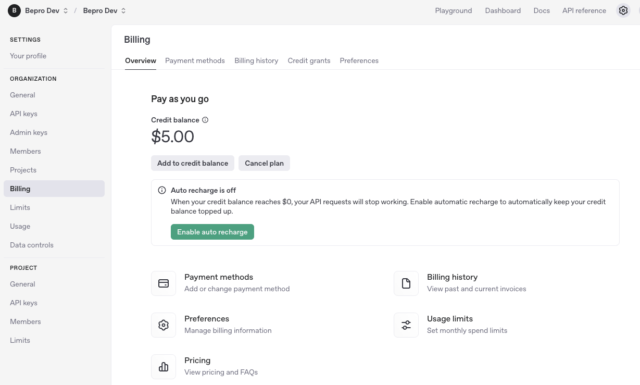
Task: Click the Preferences gear tile icon
Action: tap(163, 325)
